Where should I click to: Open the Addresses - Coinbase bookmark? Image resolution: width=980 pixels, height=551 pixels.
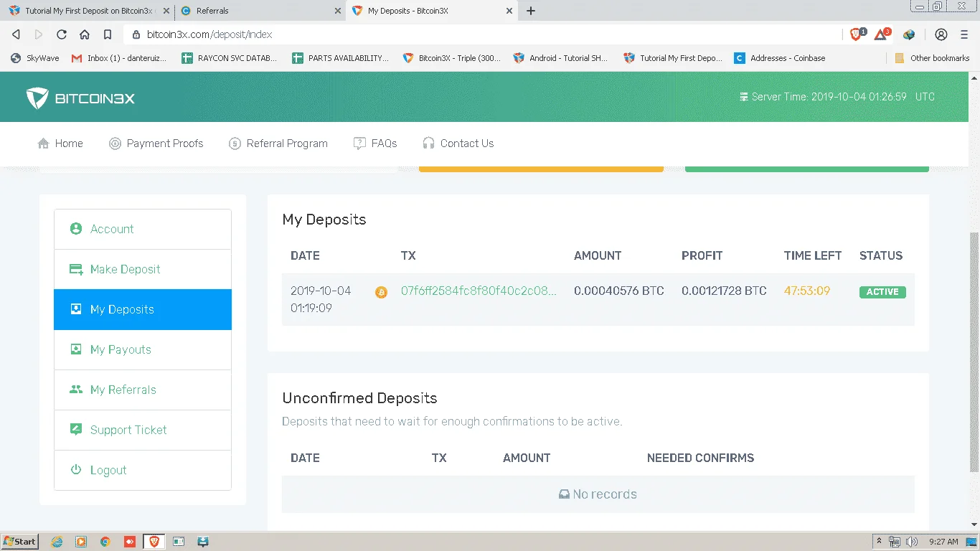pyautogui.click(x=780, y=58)
